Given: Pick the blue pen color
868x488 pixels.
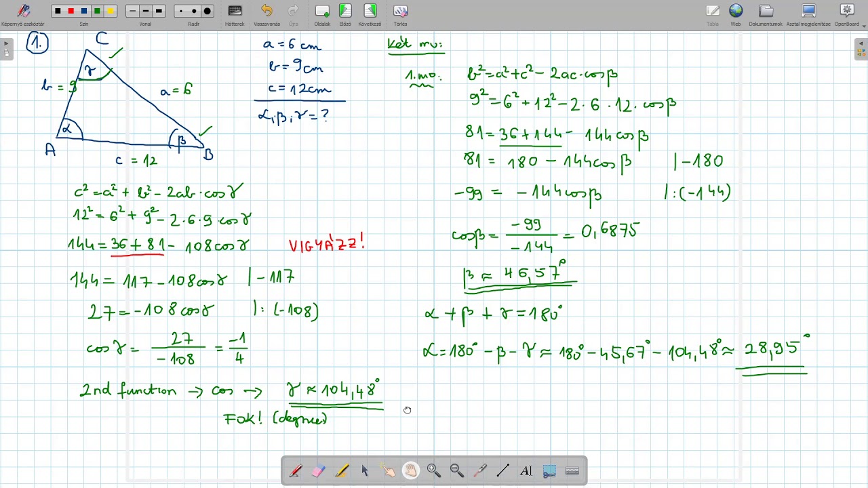Looking at the screenshot, I should point(84,11).
